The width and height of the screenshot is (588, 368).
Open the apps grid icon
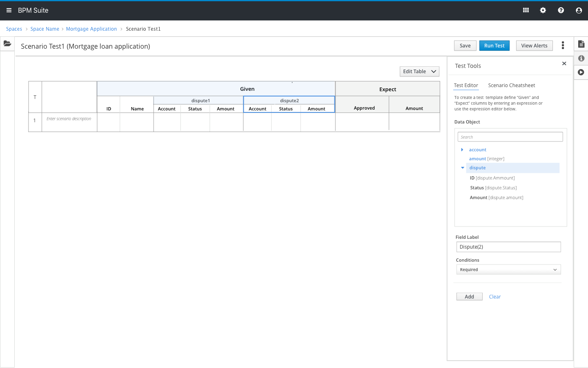pyautogui.click(x=526, y=10)
